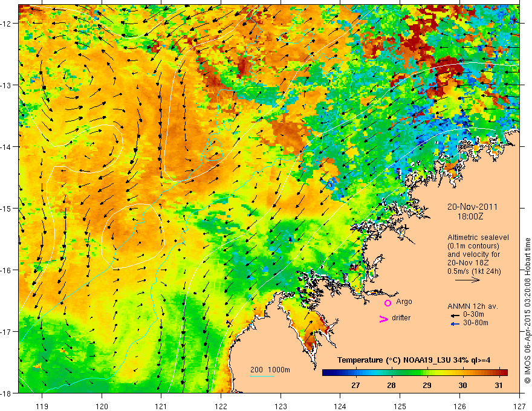Viewport: 532px width, 411px height.
Task: Click the 'ANMN 12h av.' label
Action: point(473,306)
